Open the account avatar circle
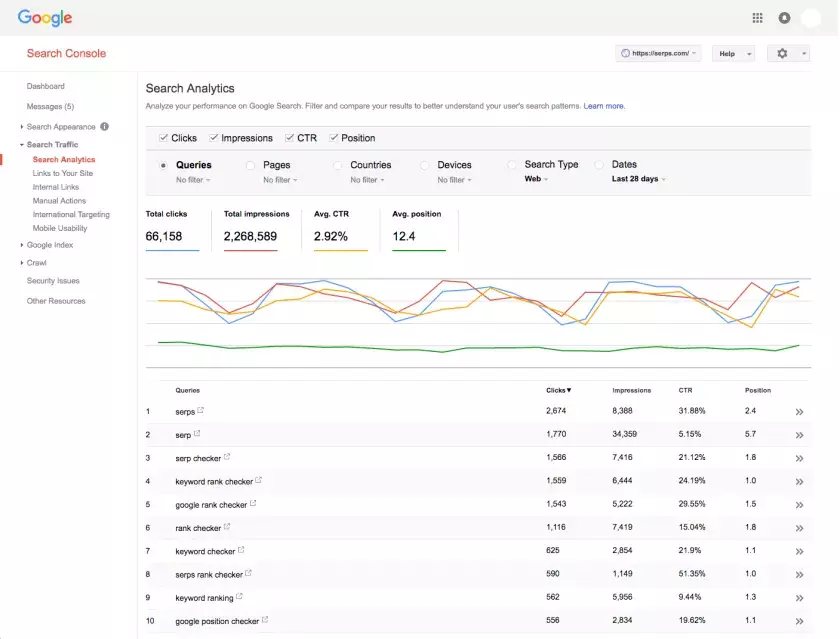Image resolution: width=840 pixels, height=639 pixels. 811,18
